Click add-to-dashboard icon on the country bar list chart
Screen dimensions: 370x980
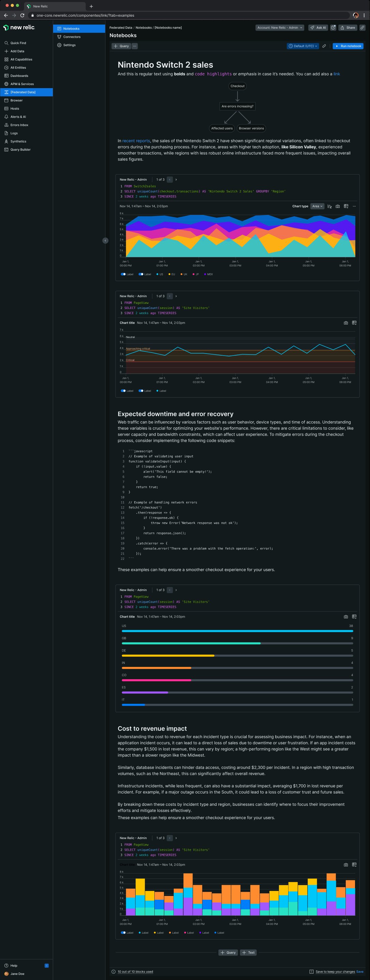pyautogui.click(x=354, y=616)
